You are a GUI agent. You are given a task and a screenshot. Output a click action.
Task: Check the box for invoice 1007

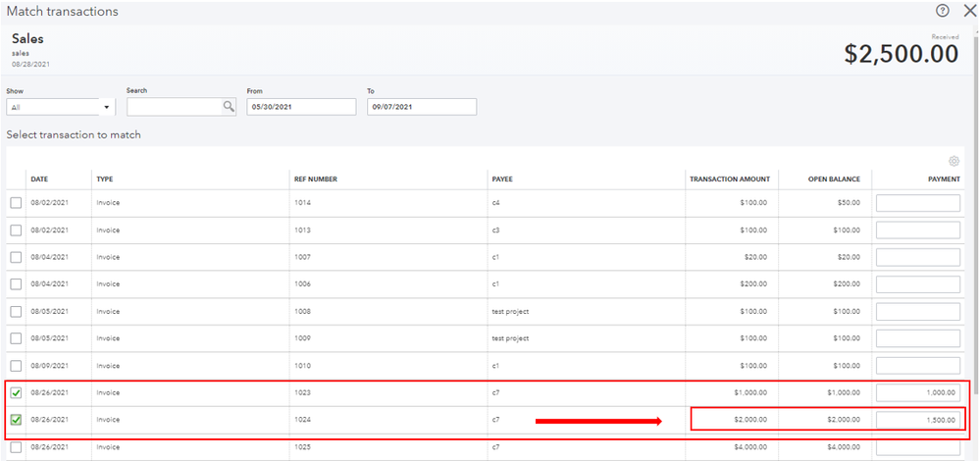[x=17, y=257]
